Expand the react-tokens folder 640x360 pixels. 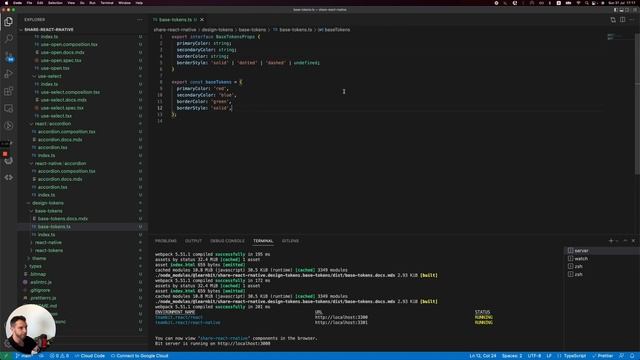(82, 250)
